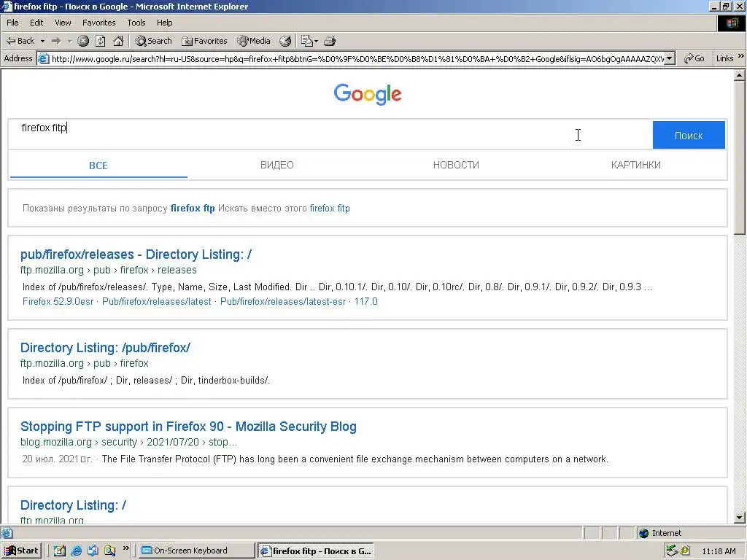Open the '117.0' sitelink
Screen dimensions: 747x560
click(366, 301)
